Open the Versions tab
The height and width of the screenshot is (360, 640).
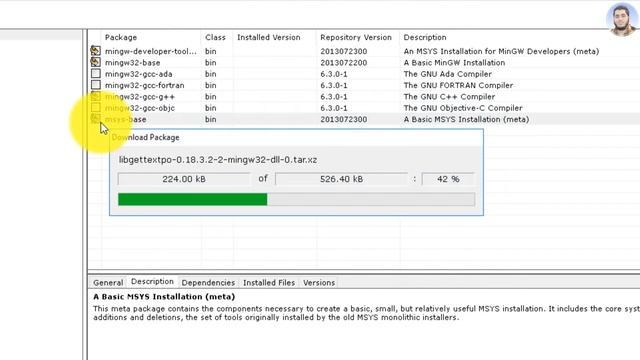click(319, 282)
